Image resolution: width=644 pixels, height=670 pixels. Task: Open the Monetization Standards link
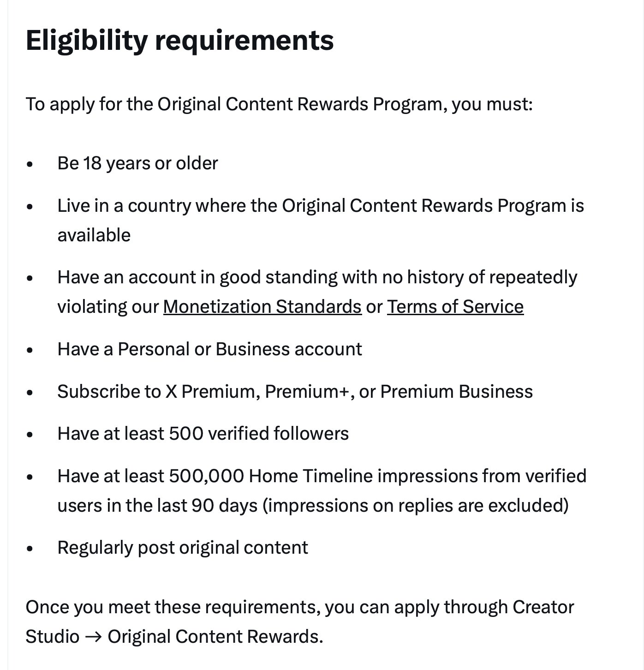[262, 307]
